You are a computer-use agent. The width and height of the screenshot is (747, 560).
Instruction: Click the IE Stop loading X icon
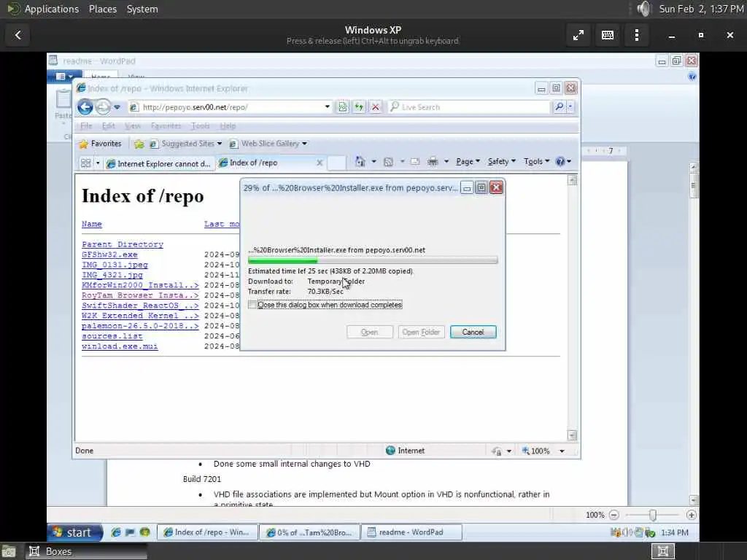click(x=376, y=107)
